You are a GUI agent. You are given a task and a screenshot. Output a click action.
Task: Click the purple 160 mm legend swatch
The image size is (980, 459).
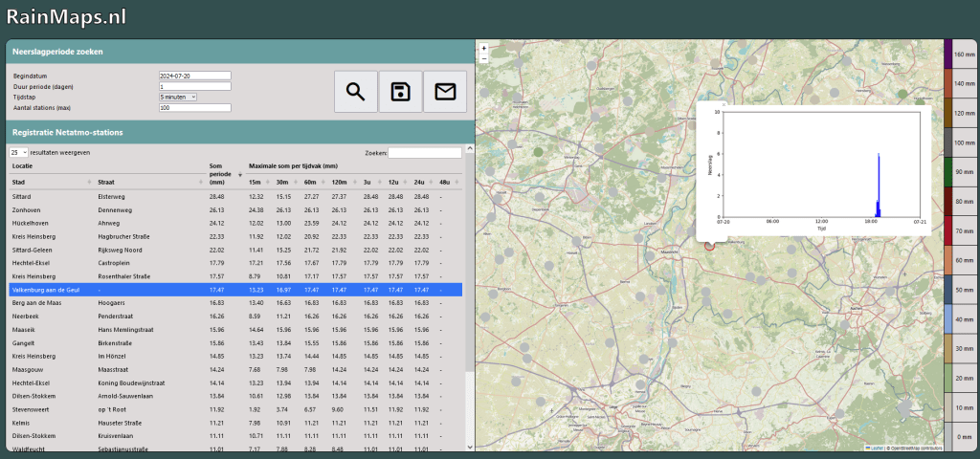point(948,54)
